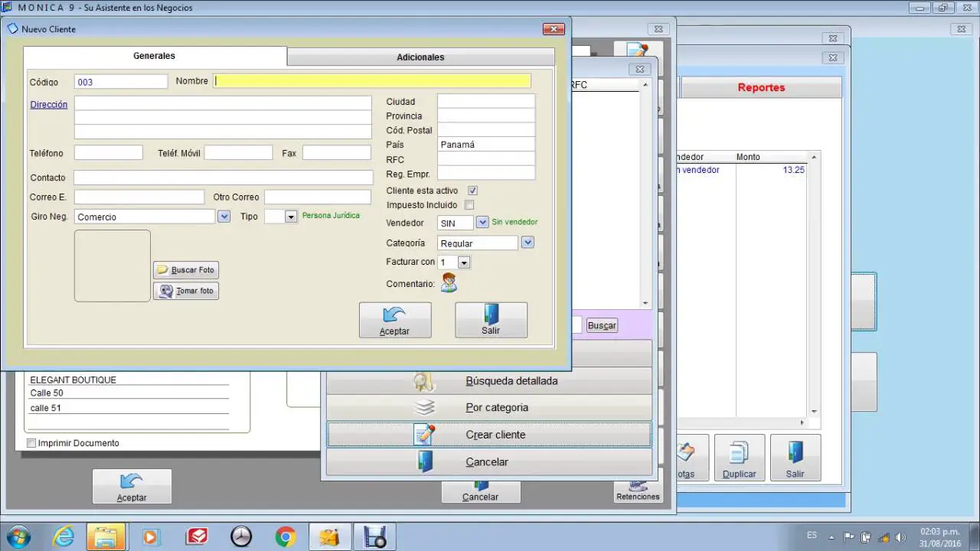Click Aceptar in the bottom-left background window

132,486
